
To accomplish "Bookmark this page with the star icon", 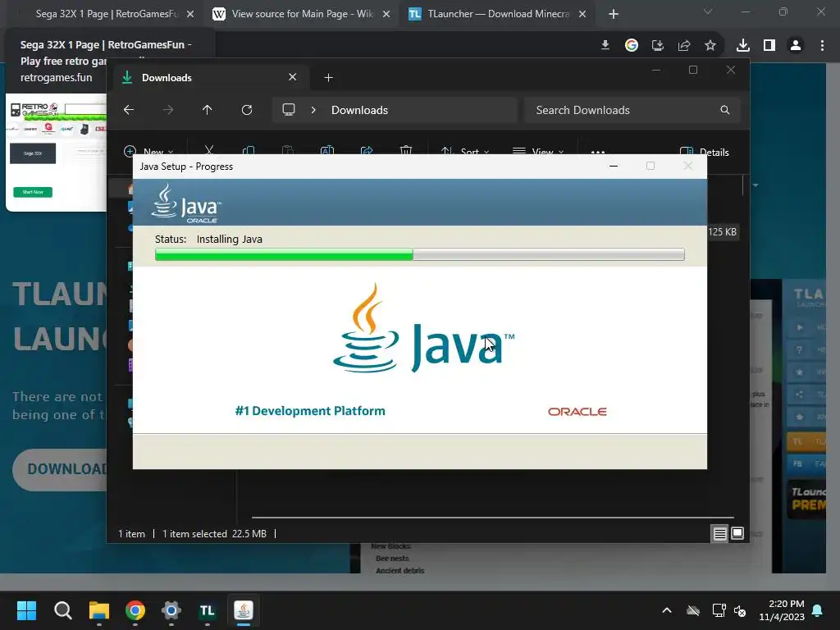I will click(710, 46).
